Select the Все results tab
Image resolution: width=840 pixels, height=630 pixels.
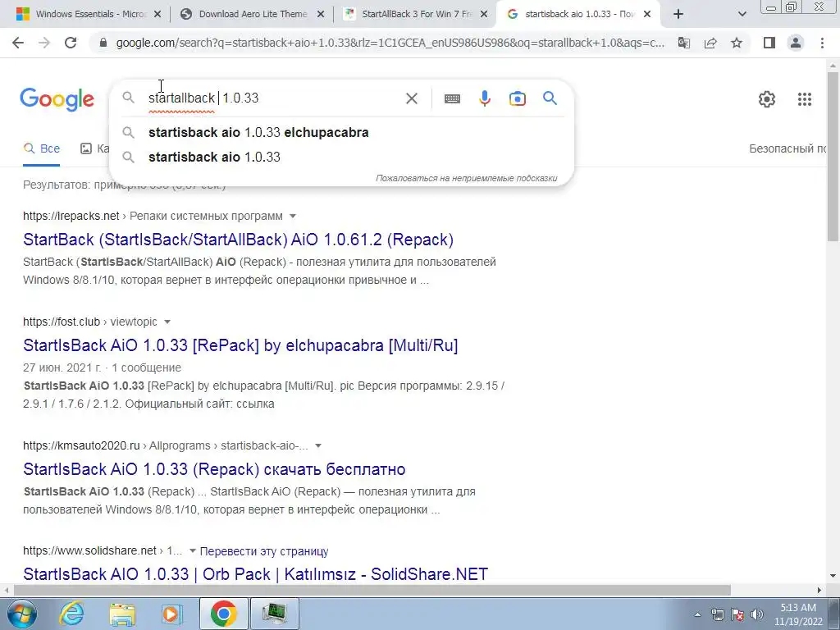42,148
